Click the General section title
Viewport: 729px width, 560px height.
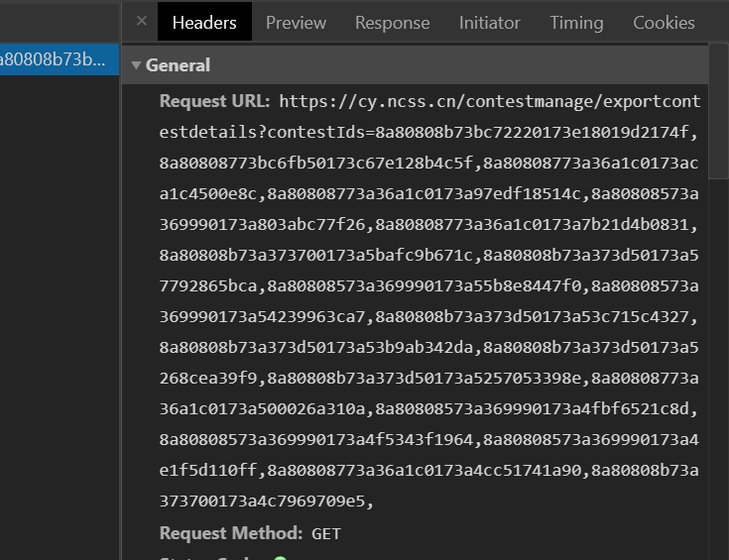[x=178, y=65]
